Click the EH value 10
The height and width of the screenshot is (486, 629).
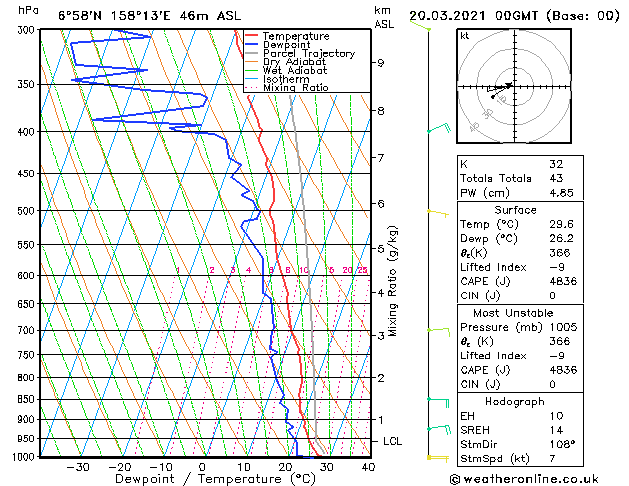pyautogui.click(x=556, y=416)
